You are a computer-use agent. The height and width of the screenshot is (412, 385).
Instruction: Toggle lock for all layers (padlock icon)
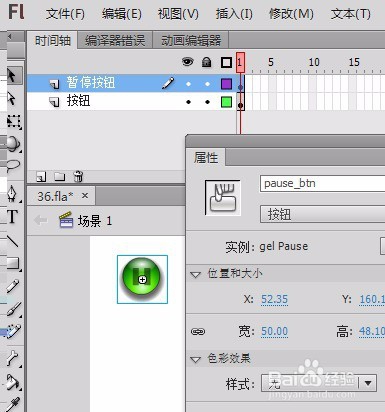coord(207,62)
